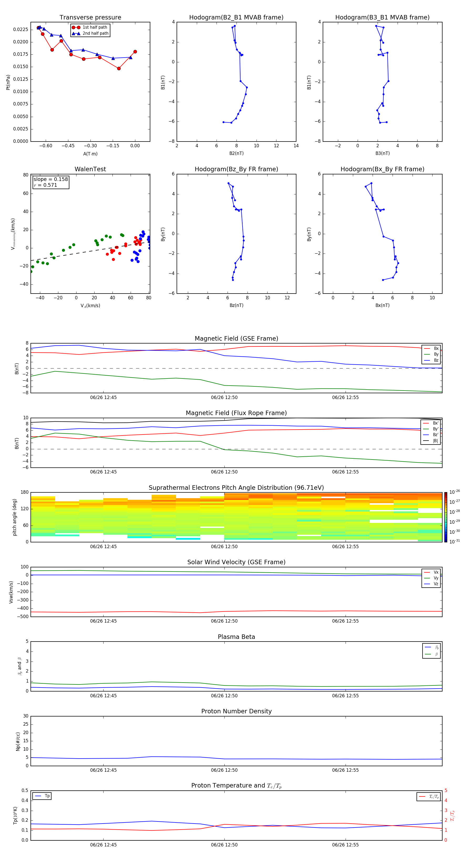Select the 'V_remaining(km/s)' y-axis label

pos(13,234)
